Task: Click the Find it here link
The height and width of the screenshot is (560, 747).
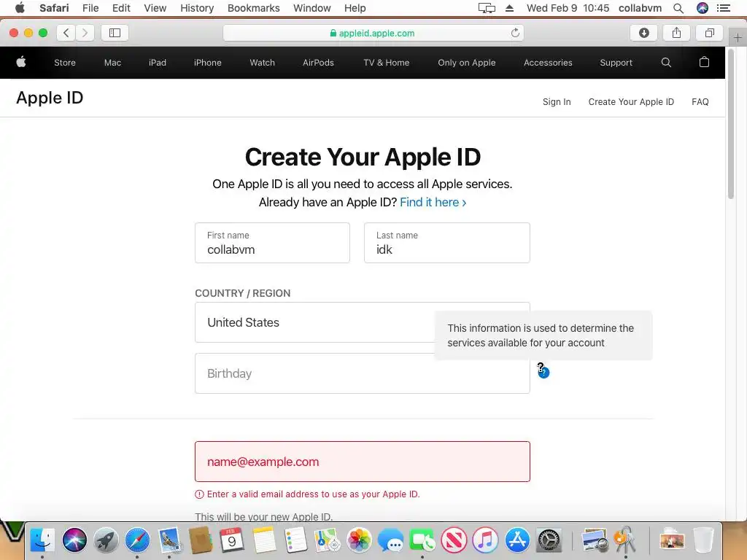Action: pyautogui.click(x=433, y=203)
